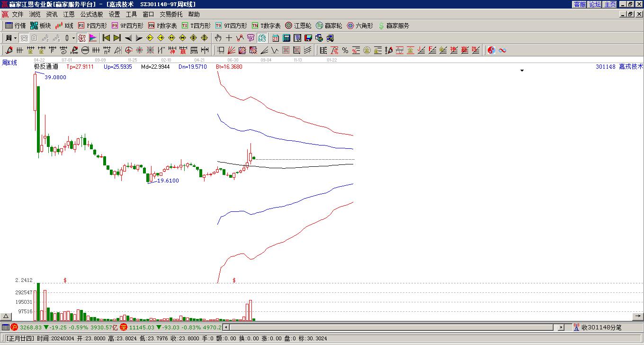The height and width of the screenshot is (345, 644).
Task: Click the scroll-left arrow of horizontal scrollbar
Action: (x=226, y=327)
